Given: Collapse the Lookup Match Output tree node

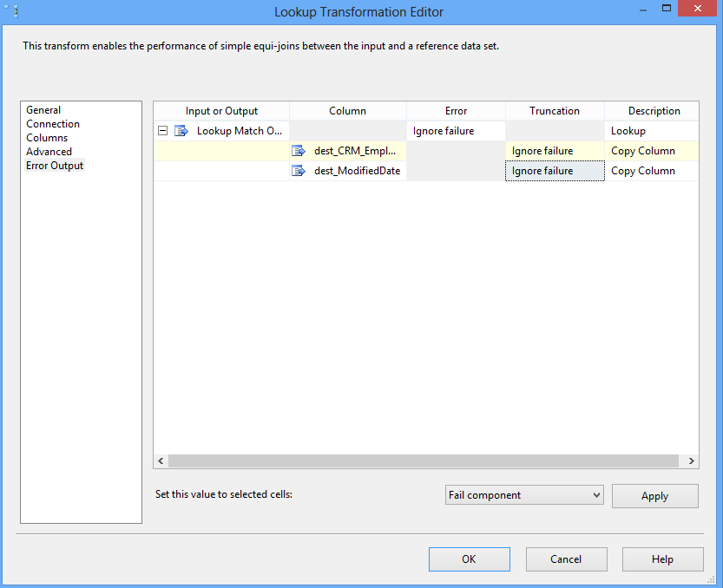Looking at the screenshot, I should 163,131.
